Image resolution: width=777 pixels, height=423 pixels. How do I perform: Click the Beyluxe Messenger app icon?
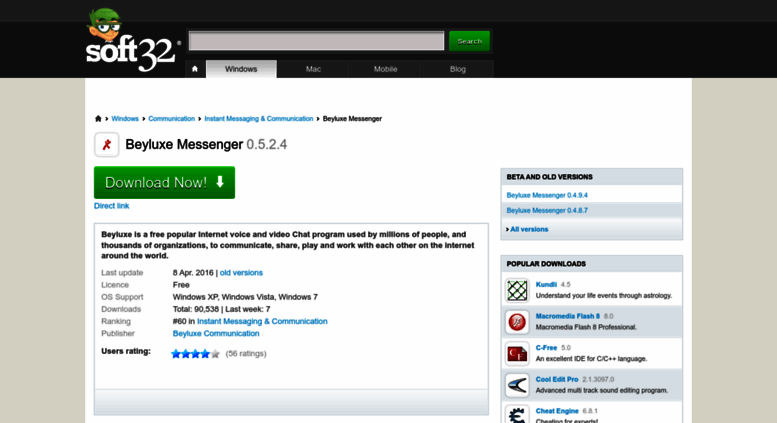(107, 145)
